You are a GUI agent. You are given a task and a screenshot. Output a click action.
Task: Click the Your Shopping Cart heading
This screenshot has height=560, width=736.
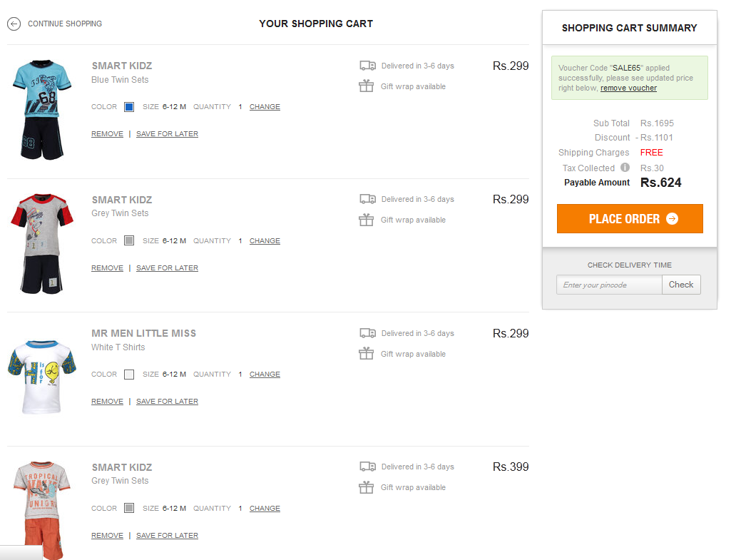[316, 24]
